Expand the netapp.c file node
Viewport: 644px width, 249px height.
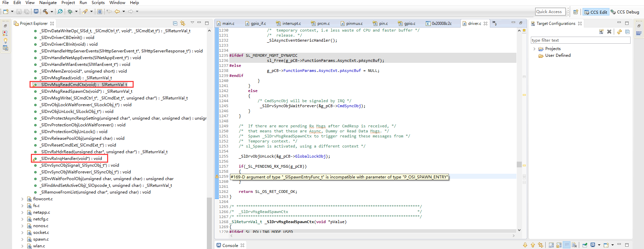coord(22,212)
